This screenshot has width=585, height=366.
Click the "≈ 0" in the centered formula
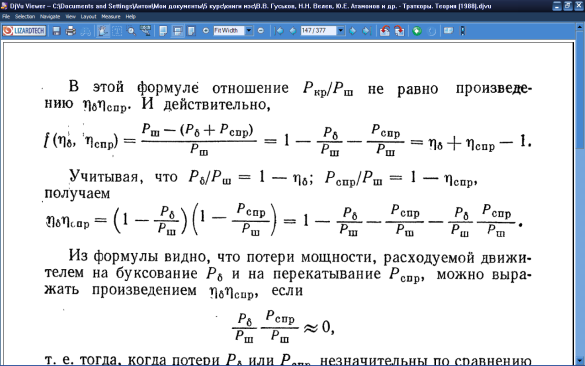click(x=318, y=327)
